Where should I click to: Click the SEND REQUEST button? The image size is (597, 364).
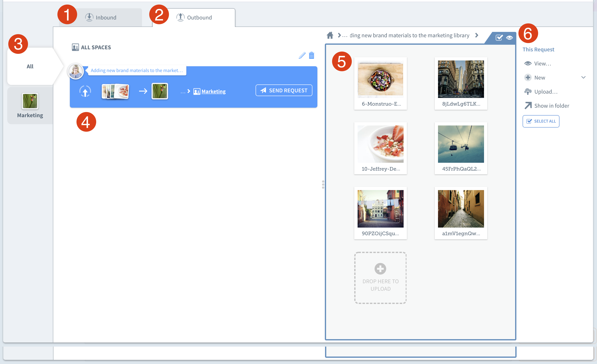click(x=284, y=90)
